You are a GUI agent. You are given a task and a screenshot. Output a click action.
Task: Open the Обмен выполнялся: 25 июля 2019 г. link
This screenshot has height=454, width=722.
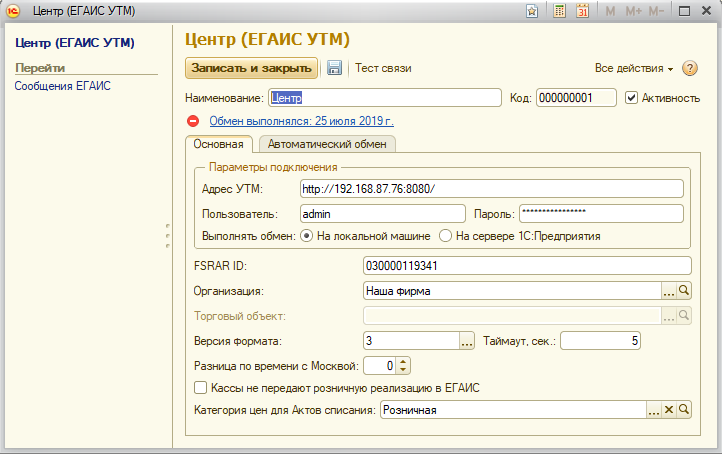click(x=302, y=121)
